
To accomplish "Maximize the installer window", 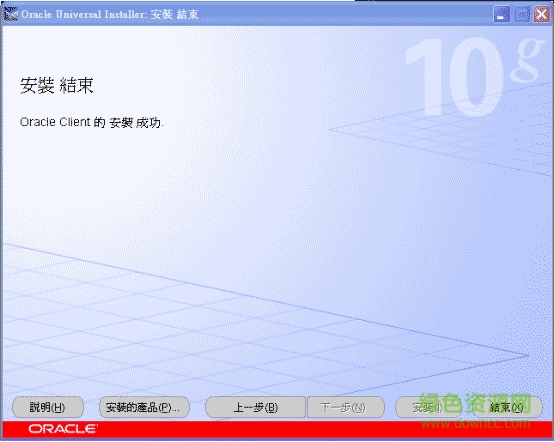I will click(x=521, y=15).
